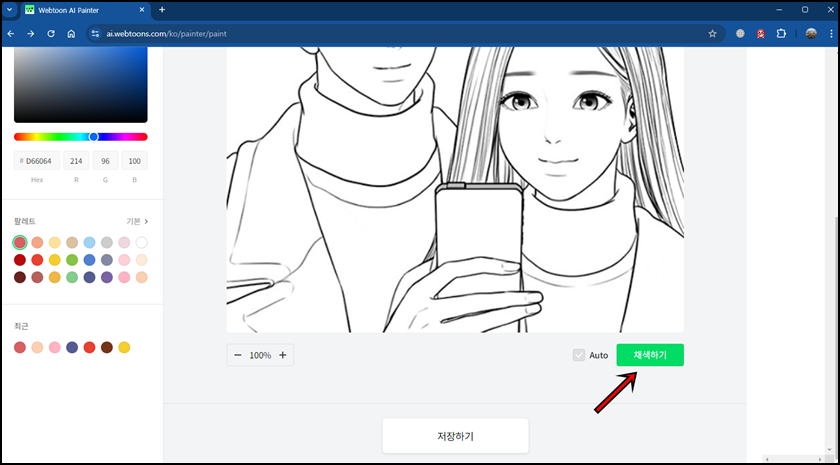This screenshot has width=840, height=465.
Task: Open the red blocked-face extension icon
Action: [x=760, y=34]
